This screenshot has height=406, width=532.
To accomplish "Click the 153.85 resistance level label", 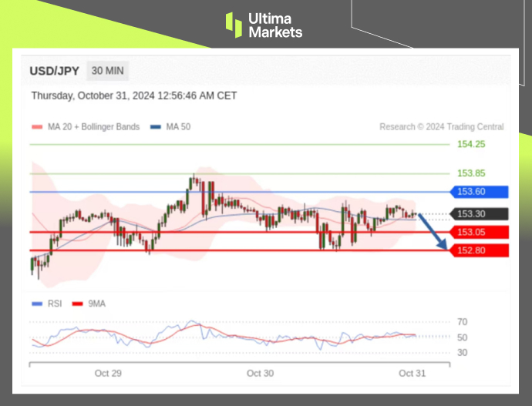I will pyautogui.click(x=471, y=173).
